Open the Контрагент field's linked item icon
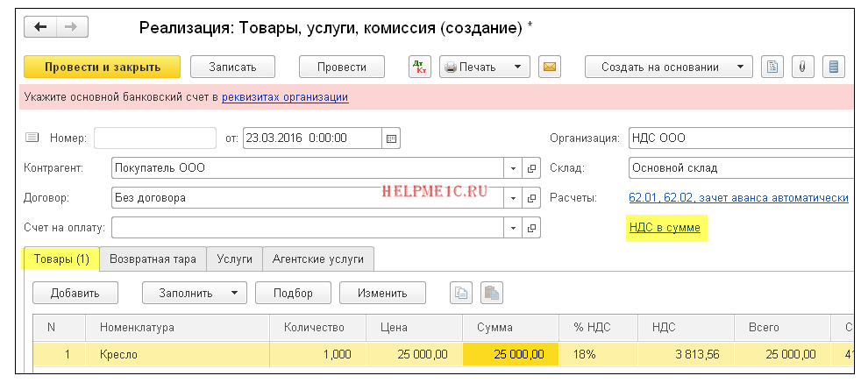The image size is (868, 390). pos(531,168)
